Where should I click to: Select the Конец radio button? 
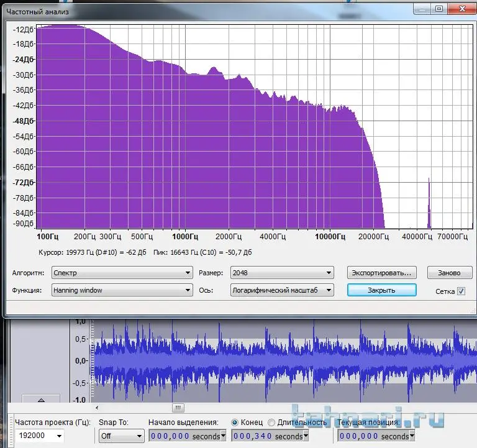pos(235,423)
